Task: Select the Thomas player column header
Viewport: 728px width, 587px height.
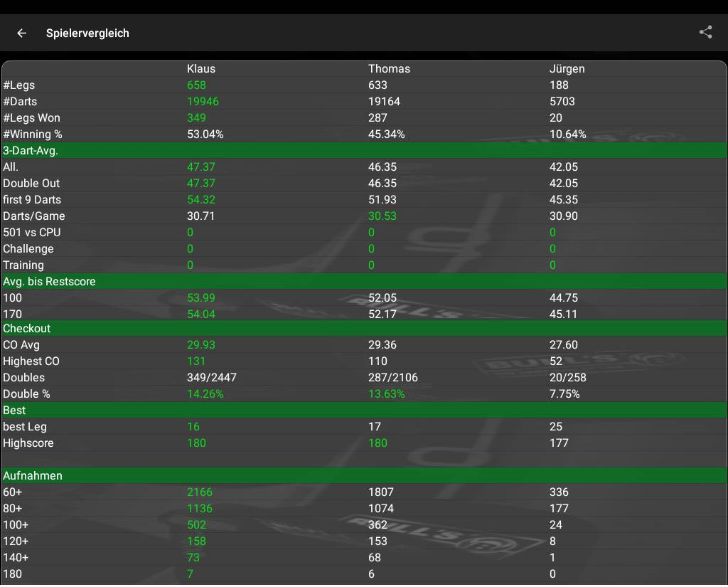Action: [389, 69]
